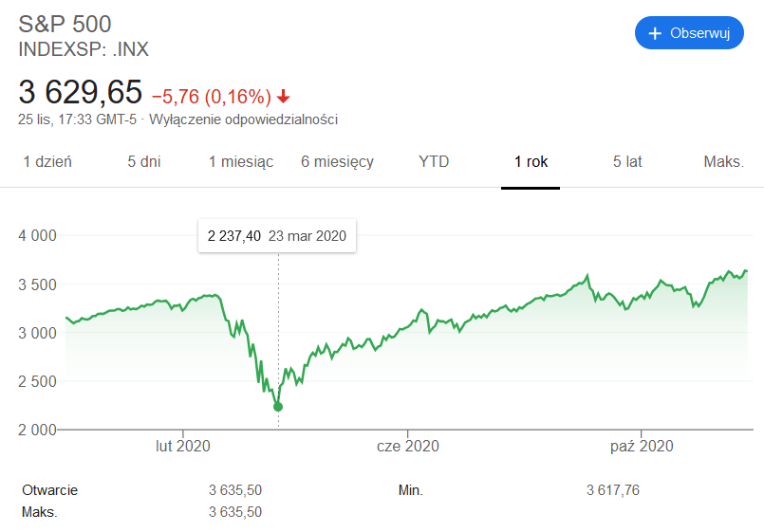Click the Otwarcie value 3 635,50
The image size is (764, 532).
pyautogui.click(x=235, y=490)
